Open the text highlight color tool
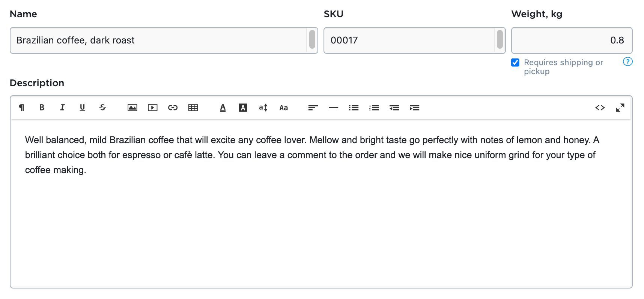This screenshot has height=299, width=644. (243, 108)
